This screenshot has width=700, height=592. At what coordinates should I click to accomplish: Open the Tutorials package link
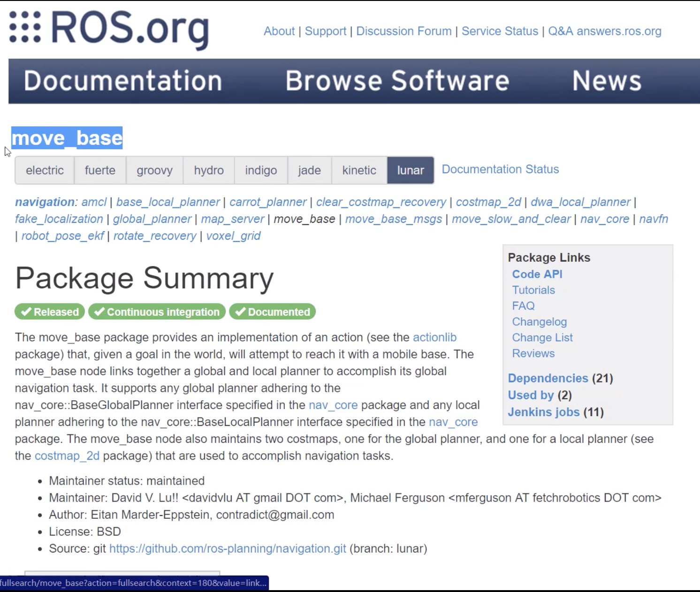tap(533, 290)
